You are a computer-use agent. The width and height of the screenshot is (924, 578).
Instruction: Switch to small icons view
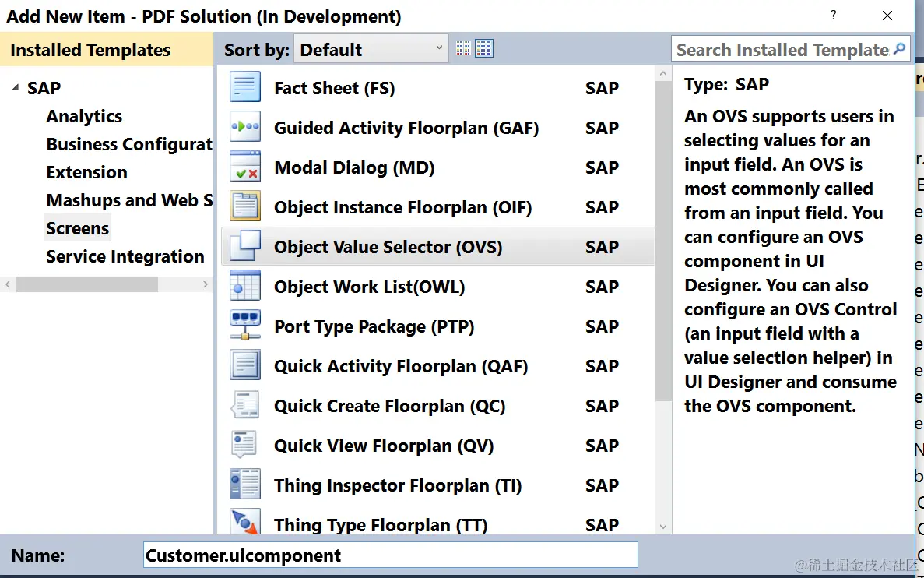point(463,48)
